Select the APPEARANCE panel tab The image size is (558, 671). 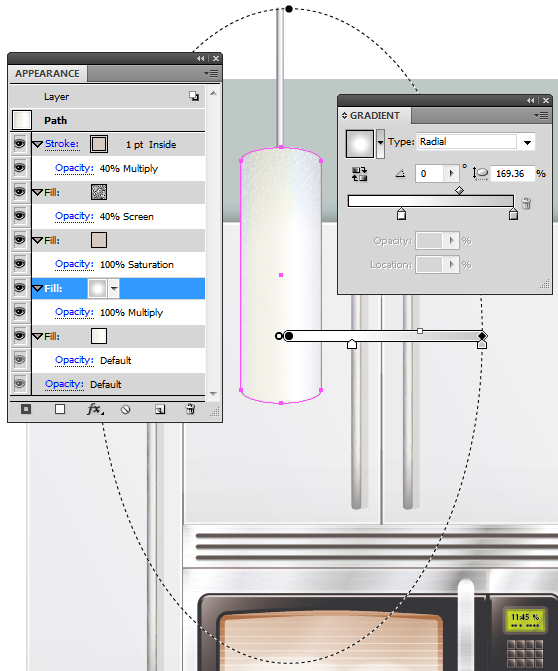47,74
